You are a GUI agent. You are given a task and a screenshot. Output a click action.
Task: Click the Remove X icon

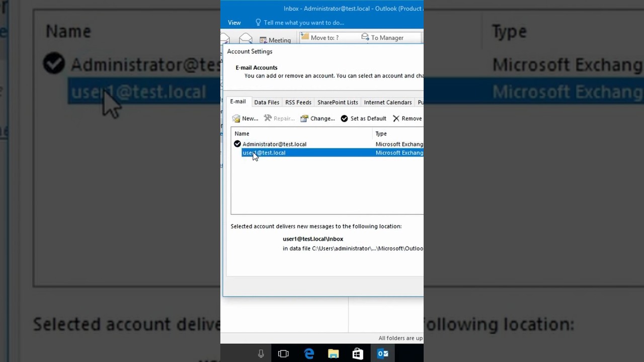(396, 119)
